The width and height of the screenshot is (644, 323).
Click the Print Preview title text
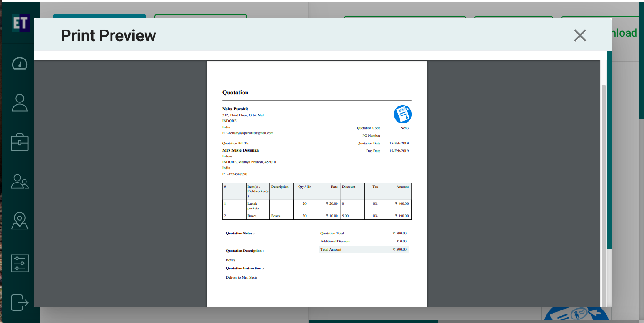coord(108,35)
